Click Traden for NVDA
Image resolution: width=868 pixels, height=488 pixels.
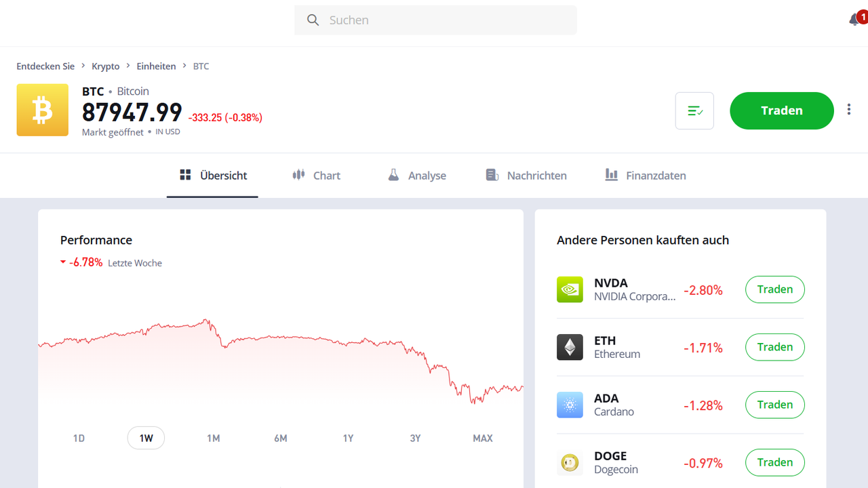tap(775, 289)
